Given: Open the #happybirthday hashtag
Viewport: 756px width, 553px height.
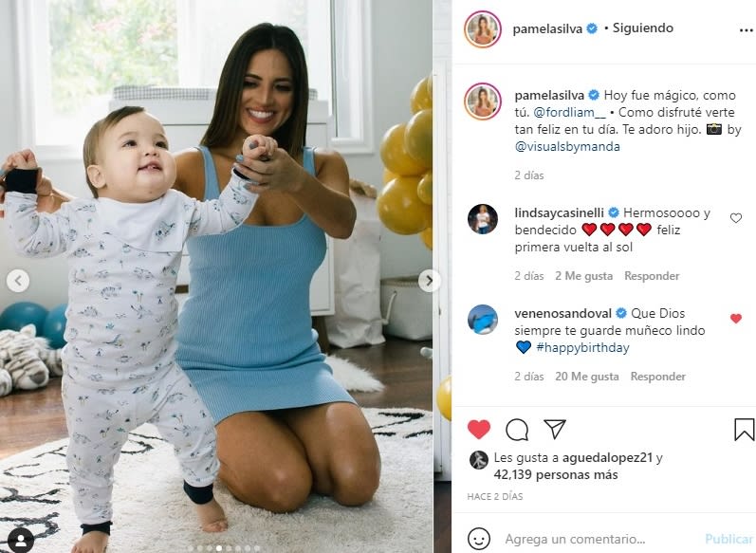Looking at the screenshot, I should point(582,347).
